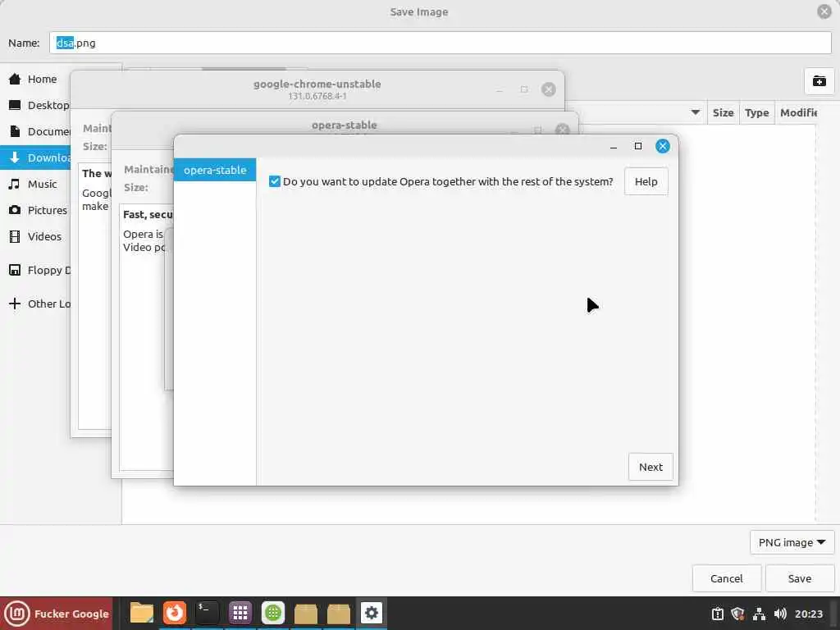Open Other Locations in sidebar
The image size is (840, 630).
coord(34,304)
